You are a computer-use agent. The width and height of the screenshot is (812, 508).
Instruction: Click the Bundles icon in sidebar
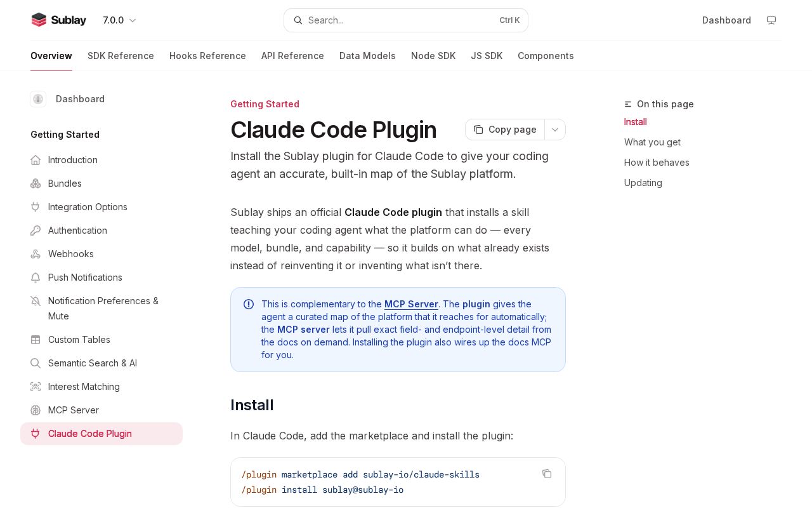coord(36,184)
